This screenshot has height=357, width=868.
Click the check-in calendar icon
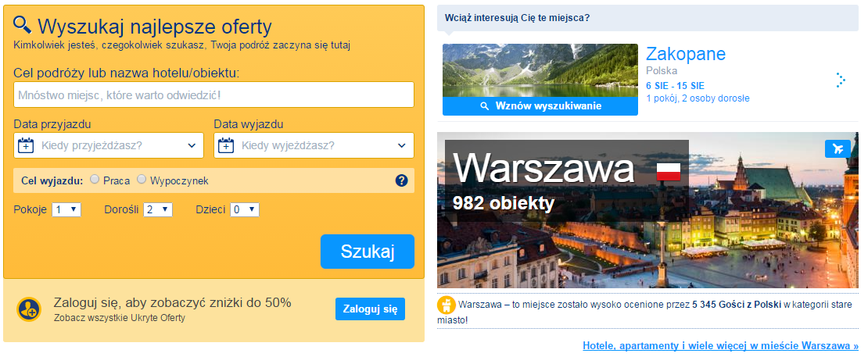tap(27, 145)
